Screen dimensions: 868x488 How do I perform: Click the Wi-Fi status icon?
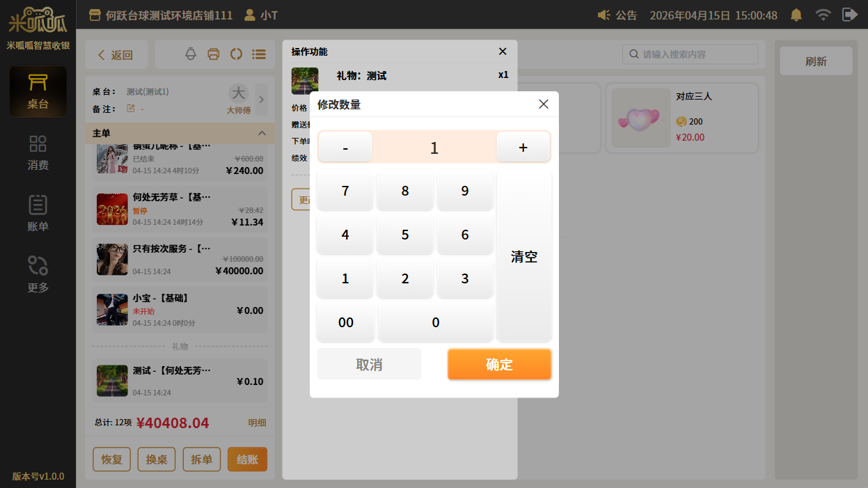(x=823, y=15)
